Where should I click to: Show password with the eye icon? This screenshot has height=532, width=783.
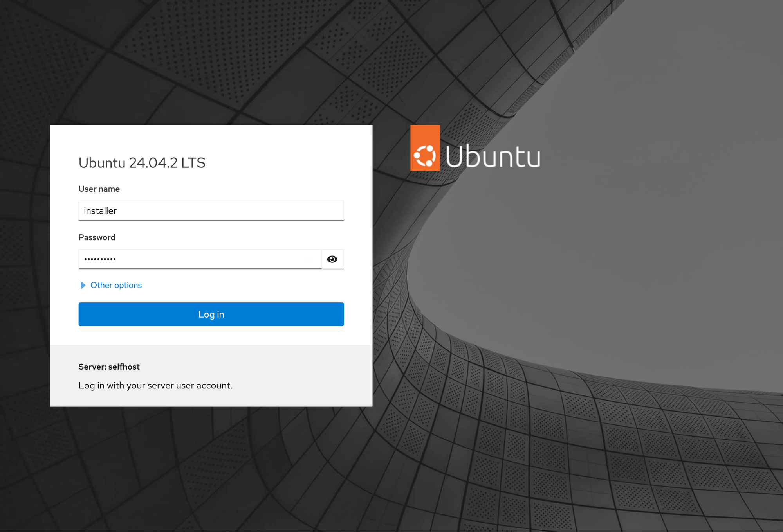click(x=332, y=259)
